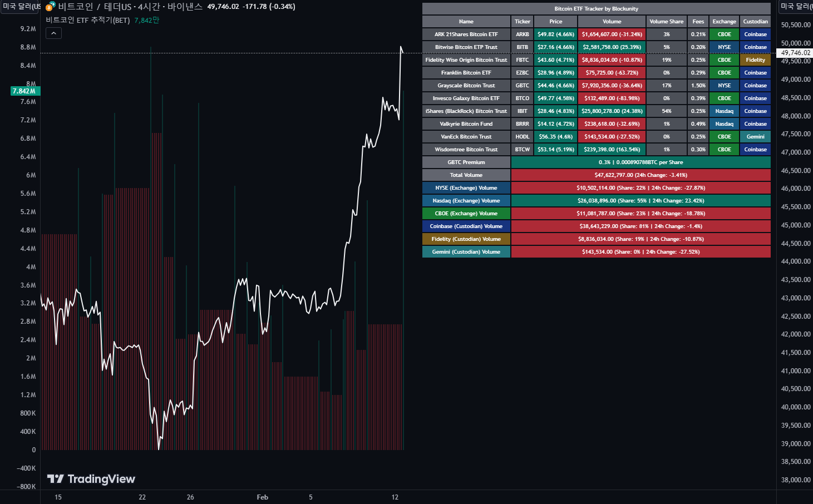Click the −800K tick on the left volume axis
The width and height of the screenshot is (813, 504).
(x=26, y=487)
